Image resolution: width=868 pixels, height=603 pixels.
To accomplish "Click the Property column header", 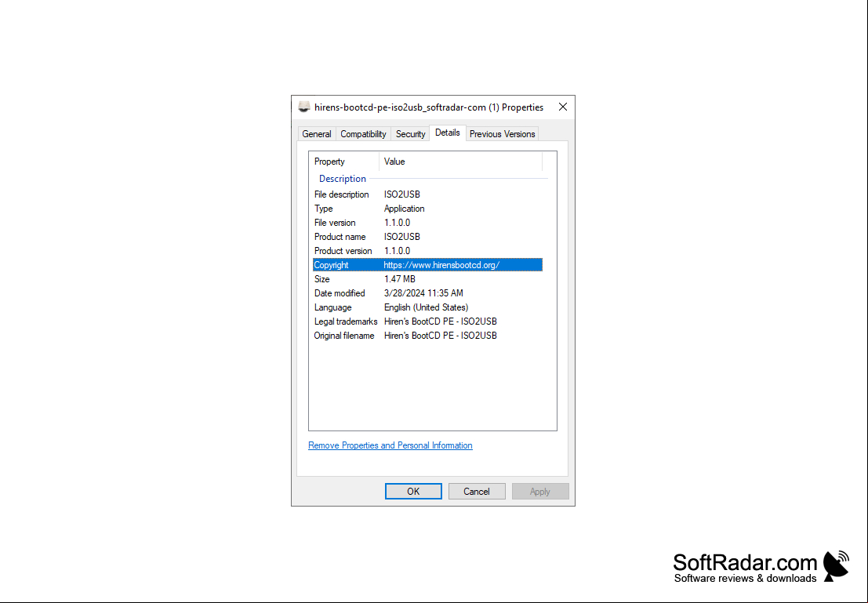I will click(x=343, y=162).
